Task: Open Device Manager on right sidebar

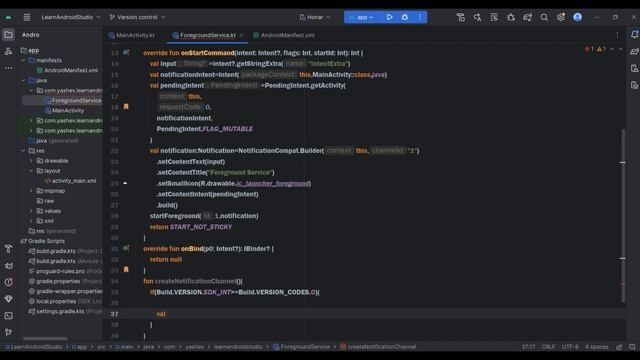Action: pyautogui.click(x=634, y=68)
